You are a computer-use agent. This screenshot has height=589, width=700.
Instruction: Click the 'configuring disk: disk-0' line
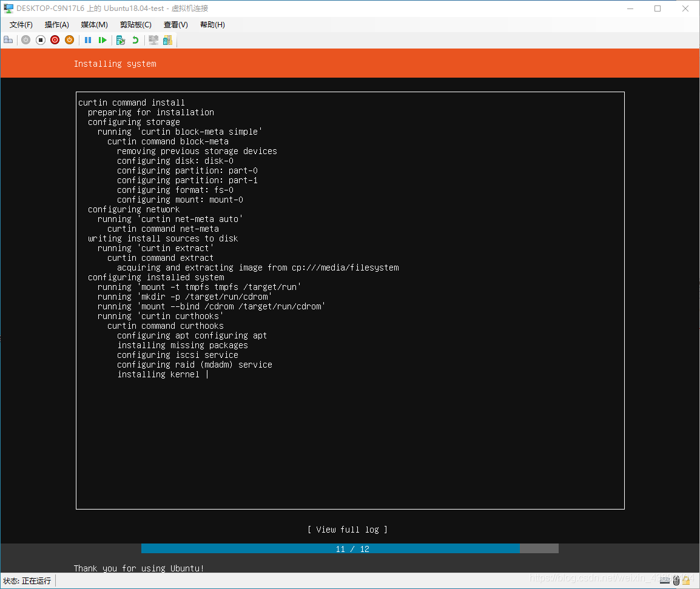pyautogui.click(x=175, y=161)
